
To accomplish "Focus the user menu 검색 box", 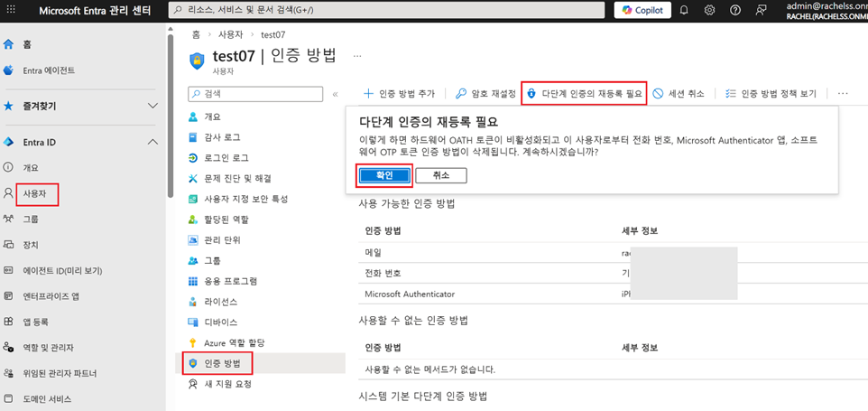I will pos(255,94).
